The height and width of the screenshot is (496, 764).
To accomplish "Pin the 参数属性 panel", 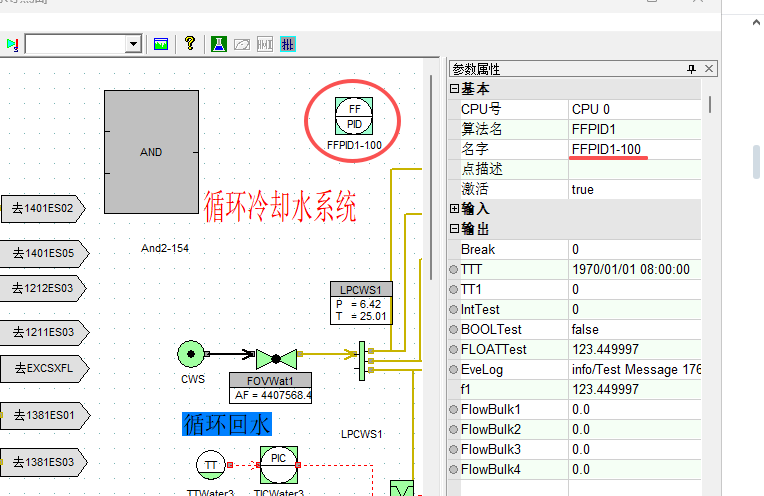I will (x=691, y=69).
